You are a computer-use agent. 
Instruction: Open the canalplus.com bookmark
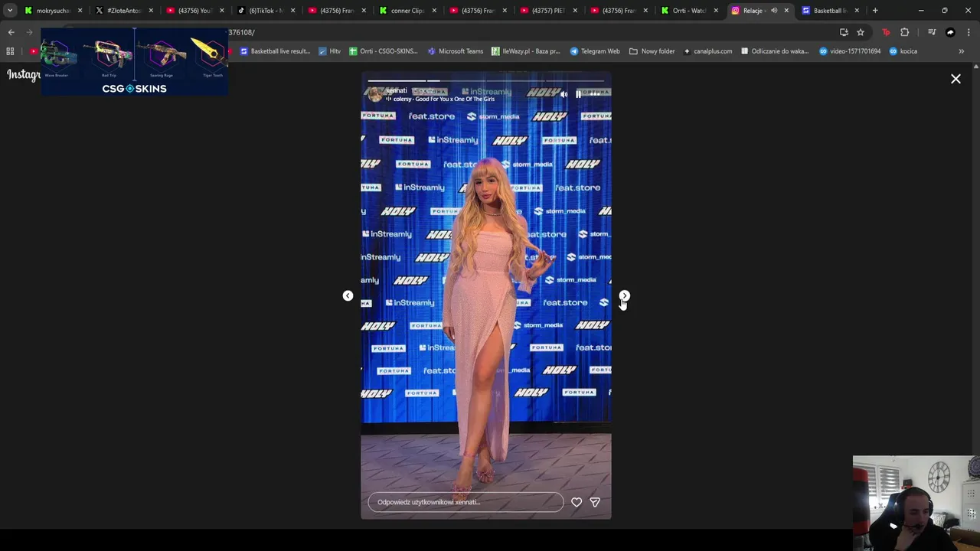coord(707,51)
